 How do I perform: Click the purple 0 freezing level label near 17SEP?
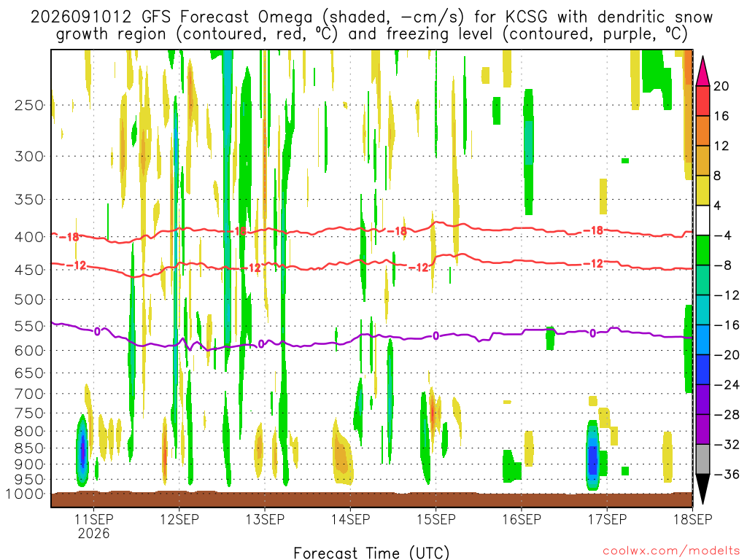(x=592, y=333)
